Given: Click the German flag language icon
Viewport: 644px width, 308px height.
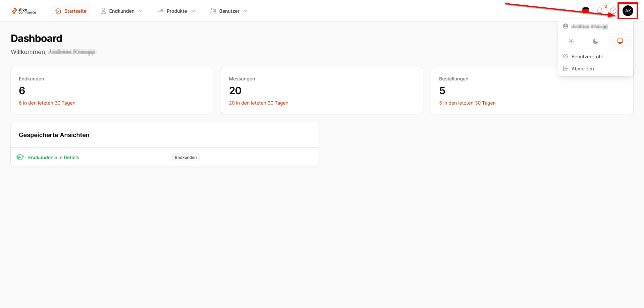Looking at the screenshot, I should [x=586, y=11].
